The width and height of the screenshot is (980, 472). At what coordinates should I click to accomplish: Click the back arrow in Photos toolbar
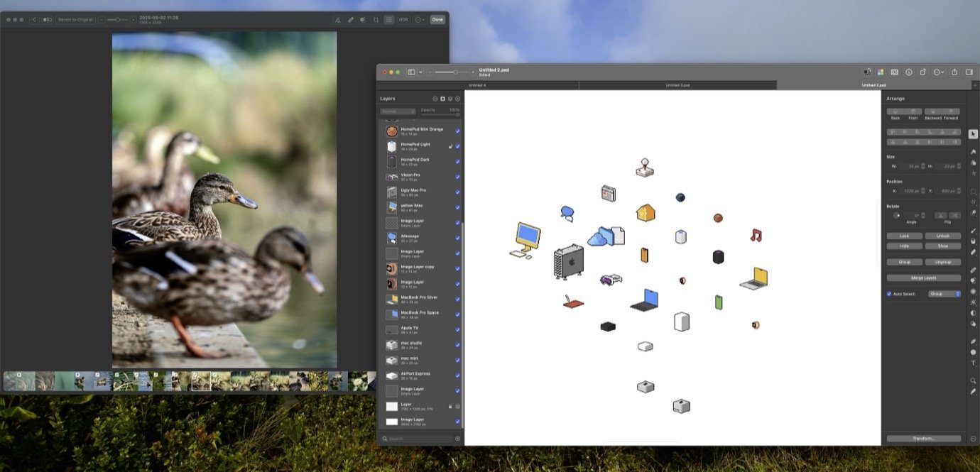pos(34,20)
